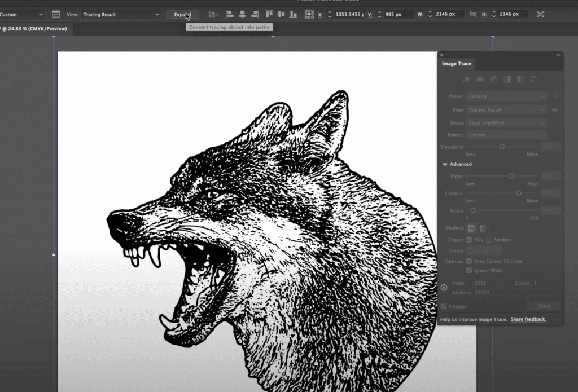Image resolution: width=578 pixels, height=392 pixels.
Task: Open the Mode dropdown showing Black and White
Action: point(506,123)
